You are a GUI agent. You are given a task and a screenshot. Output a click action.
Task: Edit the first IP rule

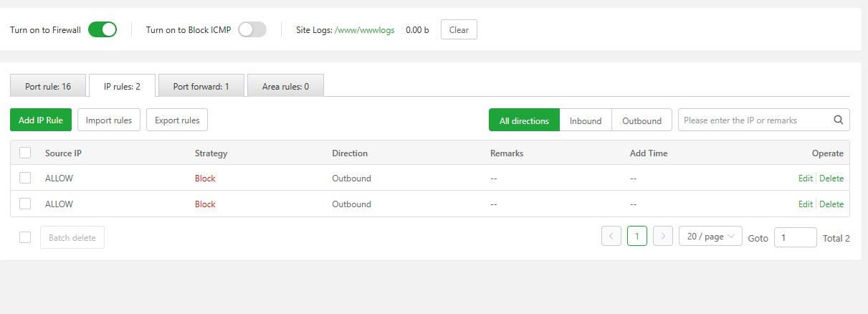tap(806, 179)
